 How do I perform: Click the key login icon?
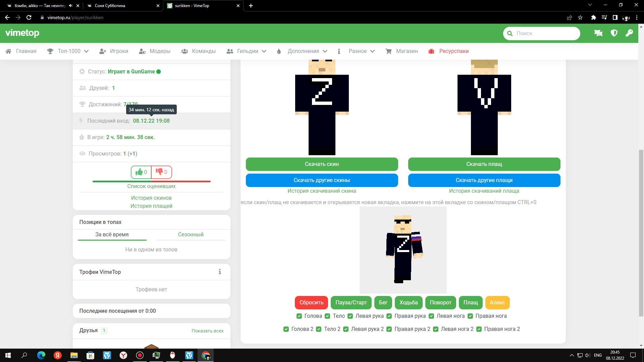point(629,33)
